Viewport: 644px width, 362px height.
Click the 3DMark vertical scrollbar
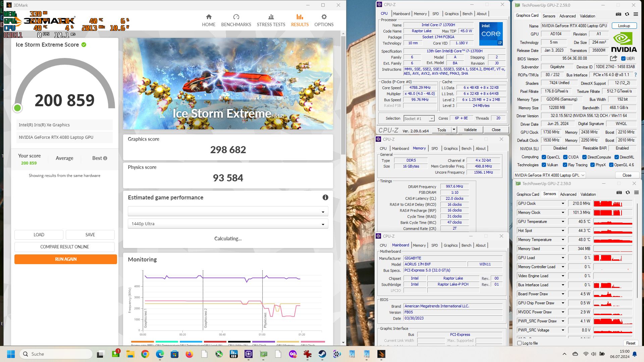(x=343, y=96)
